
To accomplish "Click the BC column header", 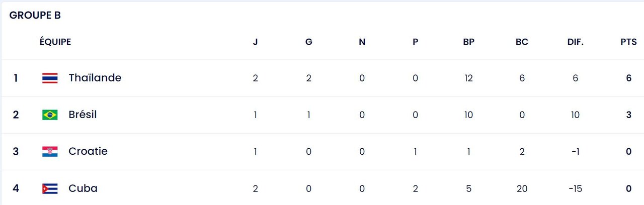I will click(x=522, y=42).
